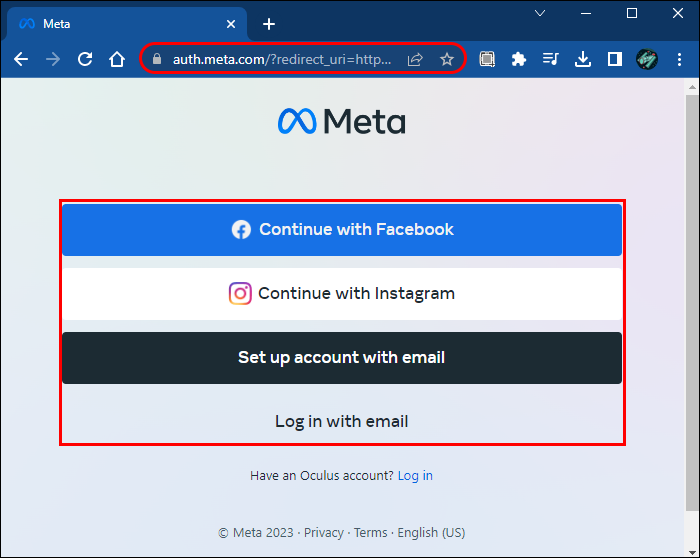
Task: Continue with Facebook
Action: pos(342,229)
